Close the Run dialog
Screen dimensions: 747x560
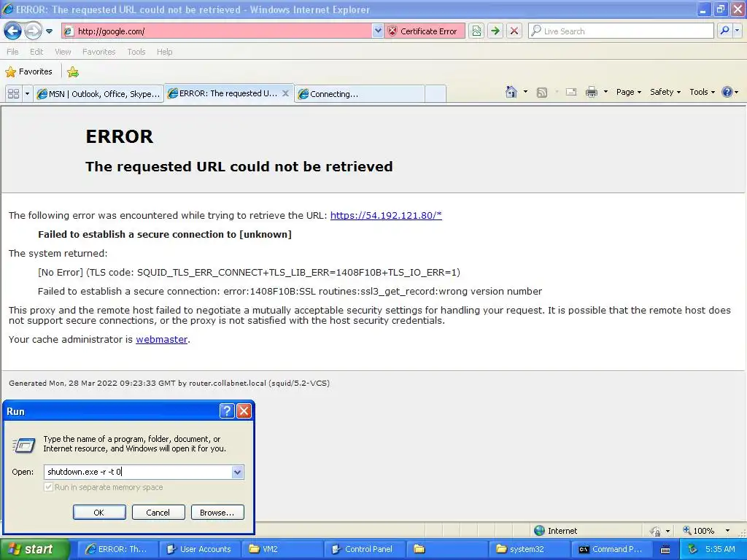pos(244,411)
